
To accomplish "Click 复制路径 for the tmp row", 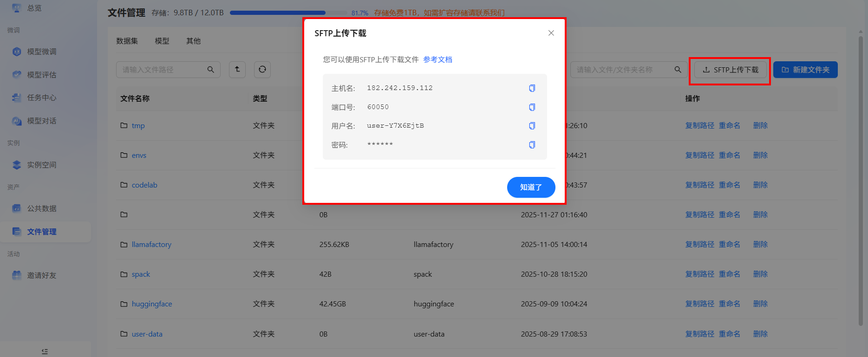I will [700, 125].
